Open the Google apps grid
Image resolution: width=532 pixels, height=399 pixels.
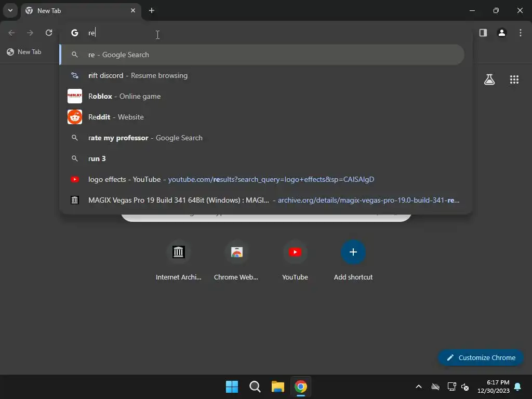(x=514, y=79)
